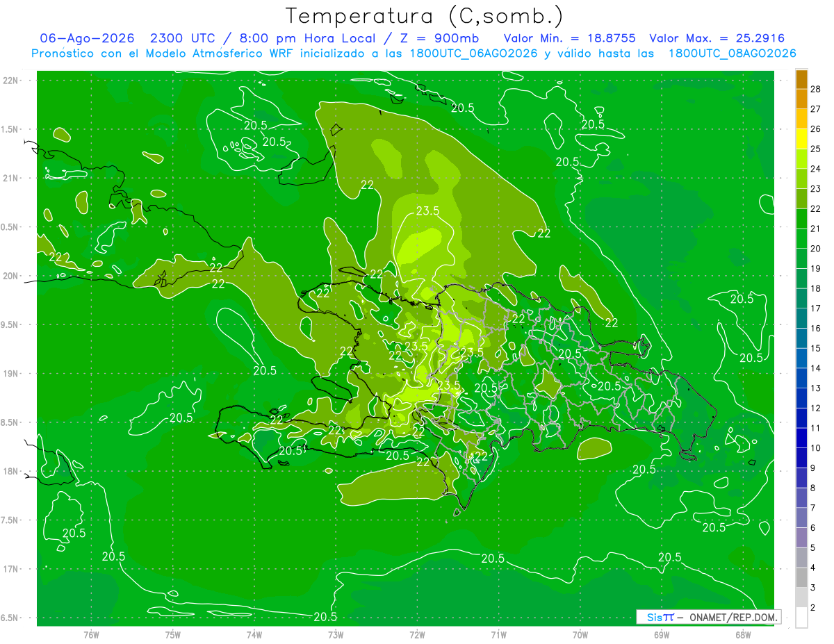Select purple legend swatch between 5 and 6

801,538
